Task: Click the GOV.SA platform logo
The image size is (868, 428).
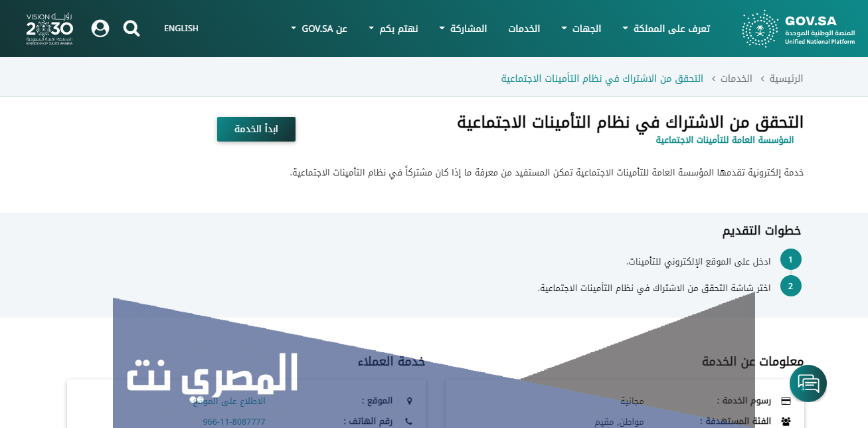Action: tap(789, 29)
